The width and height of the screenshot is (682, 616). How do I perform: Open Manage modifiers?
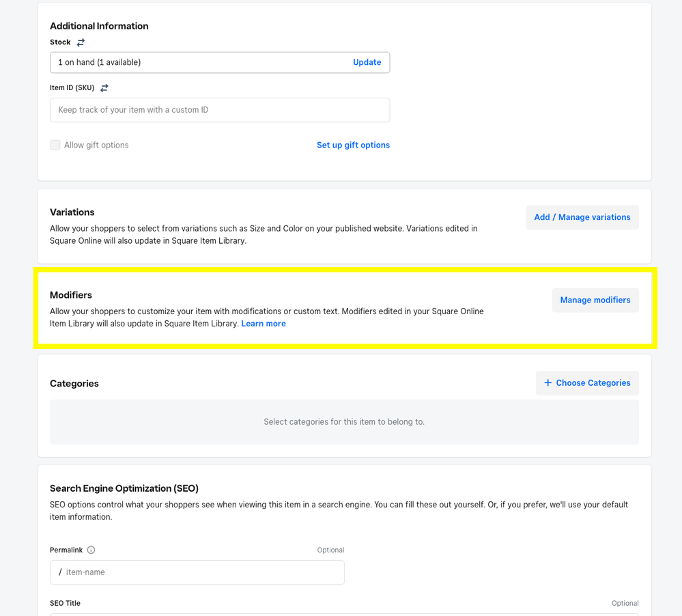click(595, 300)
